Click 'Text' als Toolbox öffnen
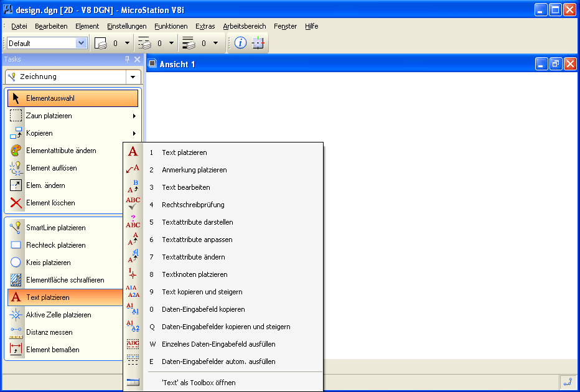The height and width of the screenshot is (392, 580). coord(198,383)
